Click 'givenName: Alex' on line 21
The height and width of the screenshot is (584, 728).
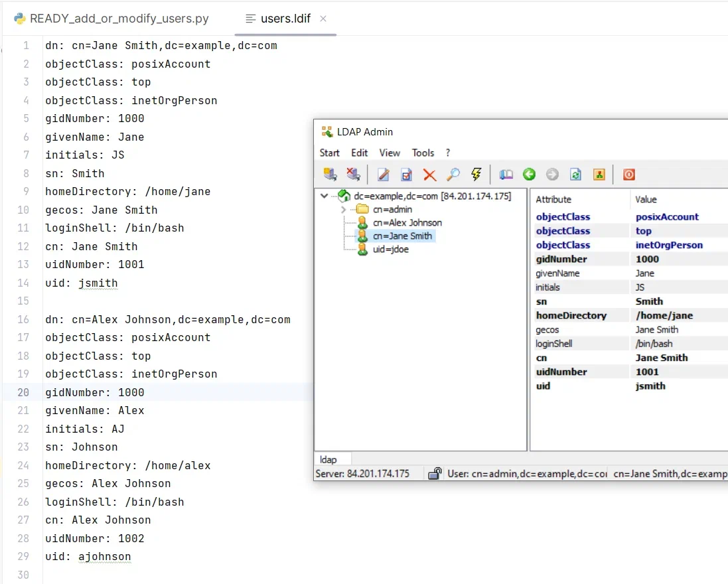coord(95,410)
